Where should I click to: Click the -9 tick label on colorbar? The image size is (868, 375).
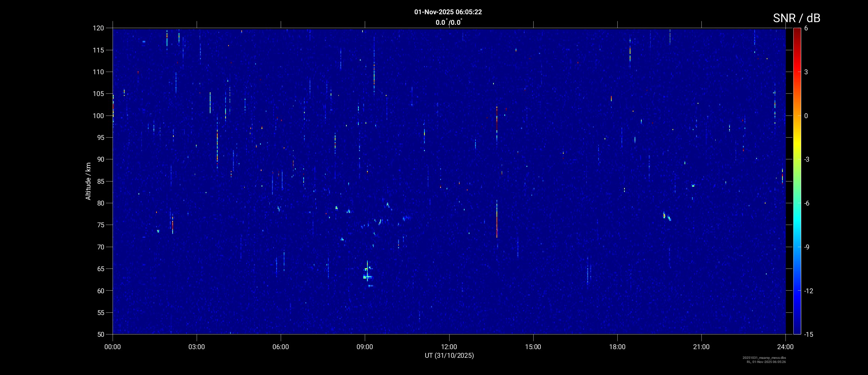[808, 247]
